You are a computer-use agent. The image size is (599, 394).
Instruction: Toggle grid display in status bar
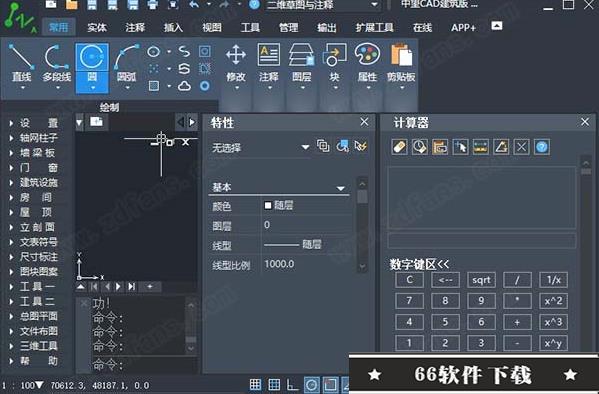coord(274,384)
